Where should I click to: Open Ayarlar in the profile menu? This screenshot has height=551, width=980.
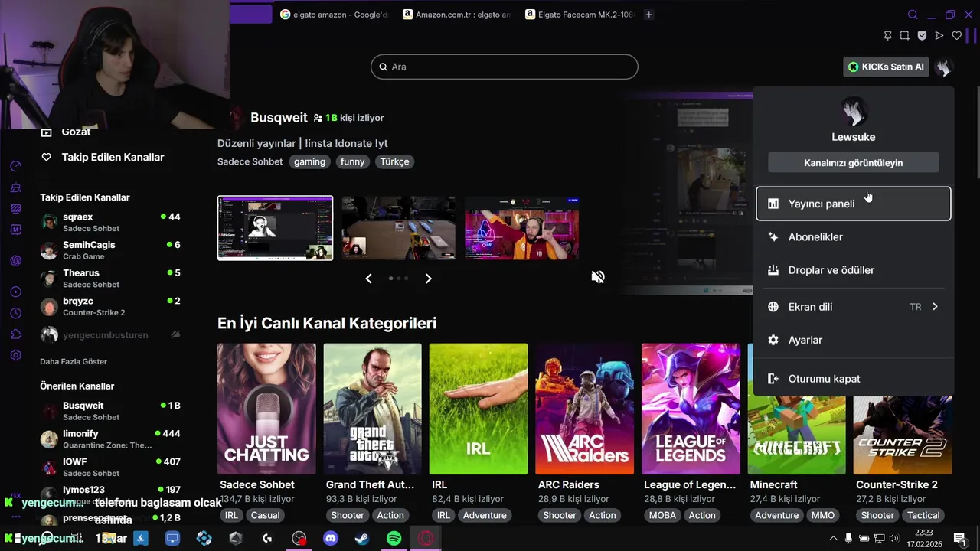tap(854, 340)
